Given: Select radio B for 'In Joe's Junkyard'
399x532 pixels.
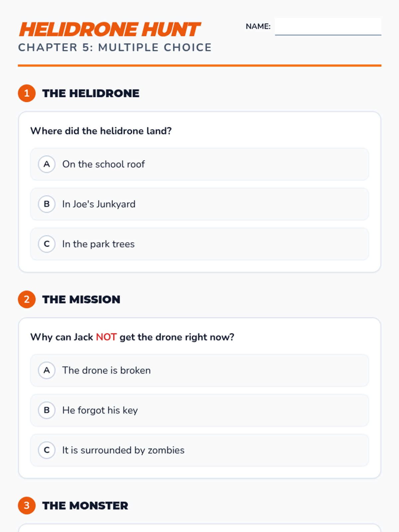Looking at the screenshot, I should pyautogui.click(x=47, y=204).
